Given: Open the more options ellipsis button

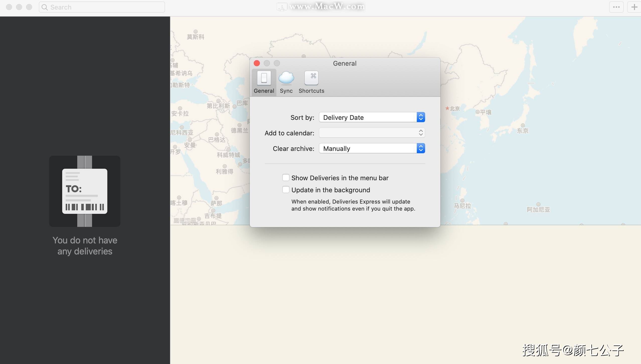Looking at the screenshot, I should point(616,7).
